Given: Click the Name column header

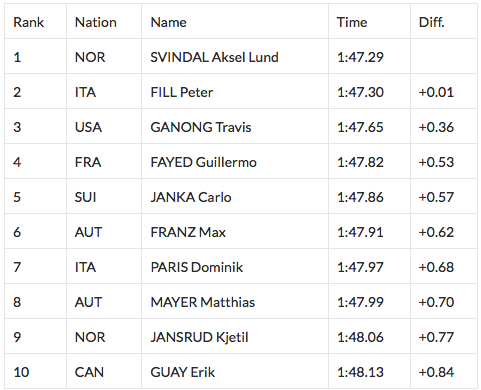Looking at the screenshot, I should 168,22.
